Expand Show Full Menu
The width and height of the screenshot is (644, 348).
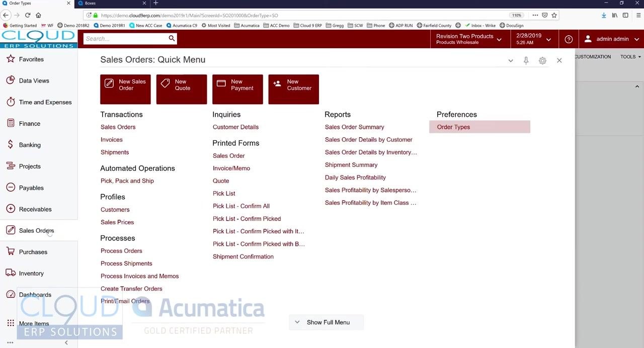click(x=326, y=322)
